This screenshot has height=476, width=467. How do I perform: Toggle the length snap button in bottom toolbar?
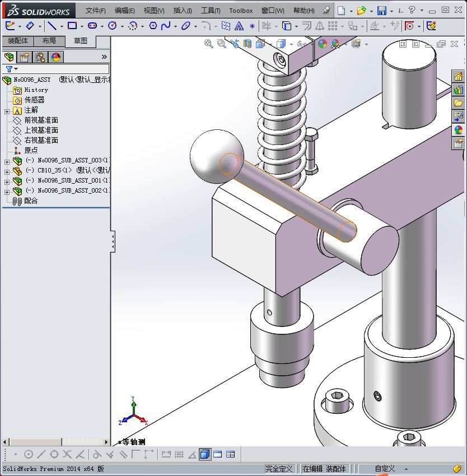pyautogui.click(x=166, y=455)
